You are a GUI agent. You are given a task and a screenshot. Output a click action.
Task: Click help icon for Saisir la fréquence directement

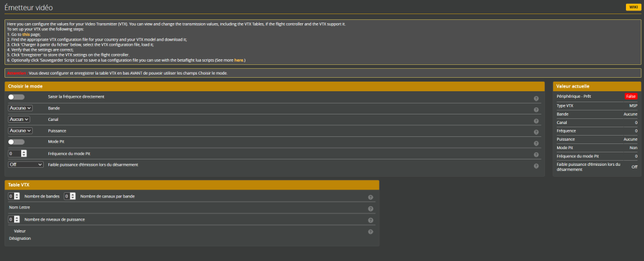[x=536, y=98]
